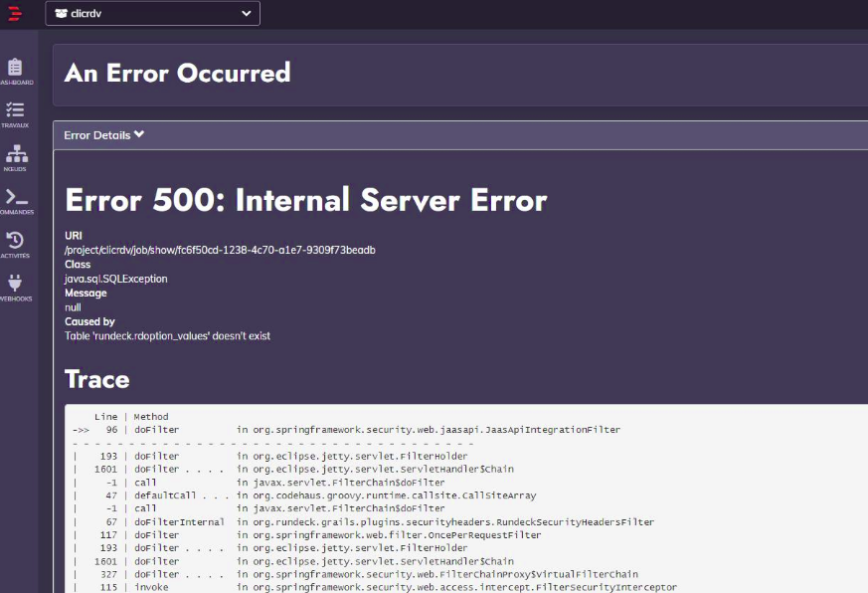Select the Travaux clipboard-list icon

coord(16,109)
